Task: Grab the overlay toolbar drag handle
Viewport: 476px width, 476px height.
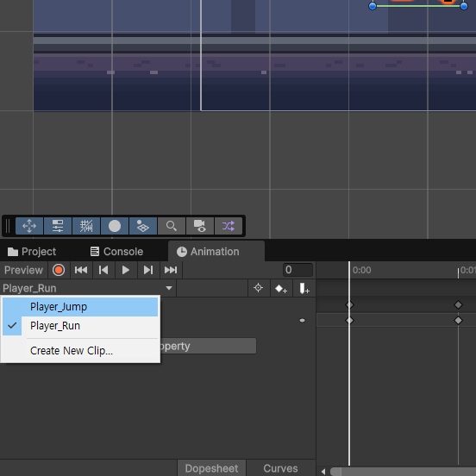Action: point(8,226)
